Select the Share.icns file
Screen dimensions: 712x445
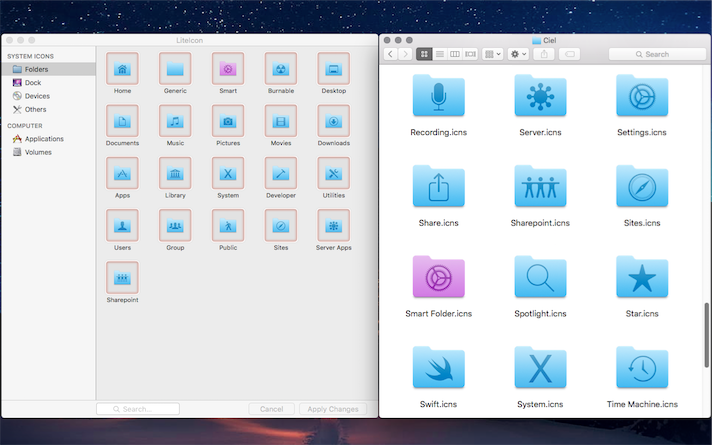click(x=439, y=187)
